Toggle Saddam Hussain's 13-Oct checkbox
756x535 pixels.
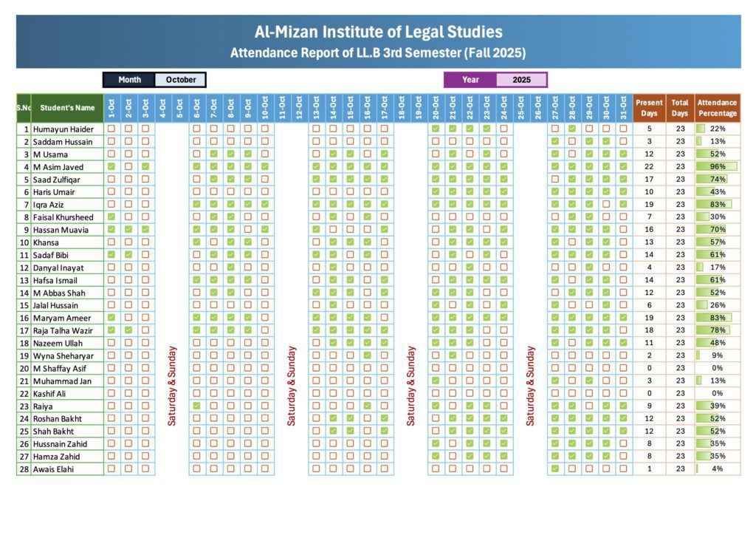click(316, 141)
